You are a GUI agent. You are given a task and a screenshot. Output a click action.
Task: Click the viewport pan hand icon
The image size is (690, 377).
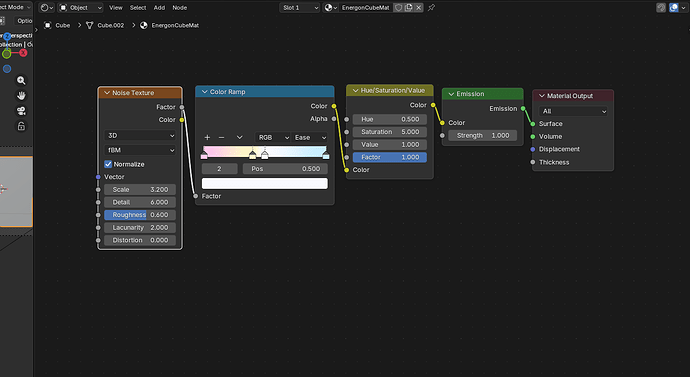(x=21, y=95)
